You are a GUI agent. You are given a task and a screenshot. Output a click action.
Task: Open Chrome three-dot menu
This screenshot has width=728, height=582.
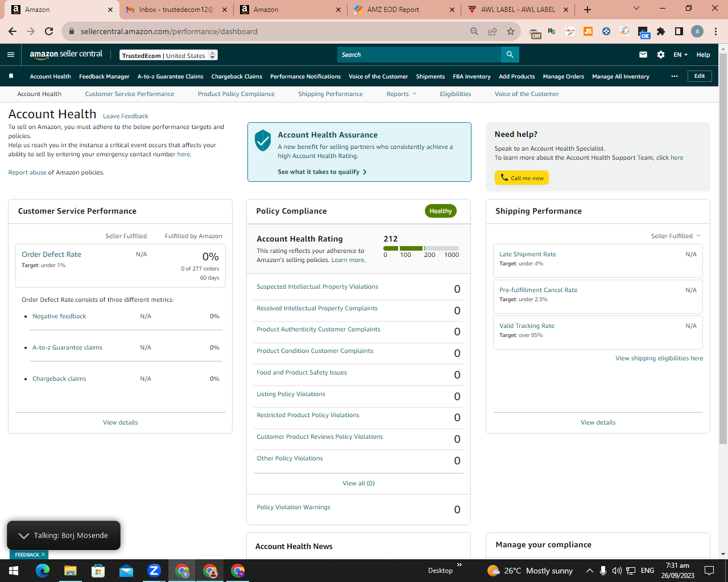(716, 31)
